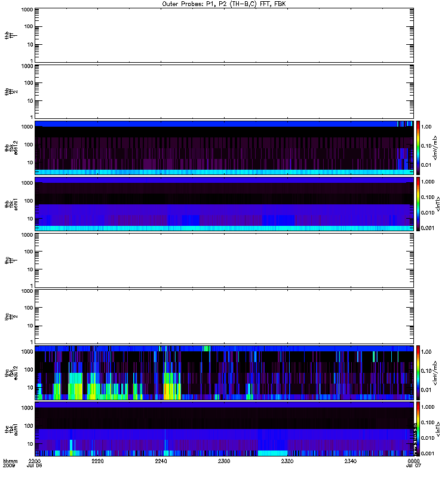Select the 'thc fff 1' panel label

[11, 261]
